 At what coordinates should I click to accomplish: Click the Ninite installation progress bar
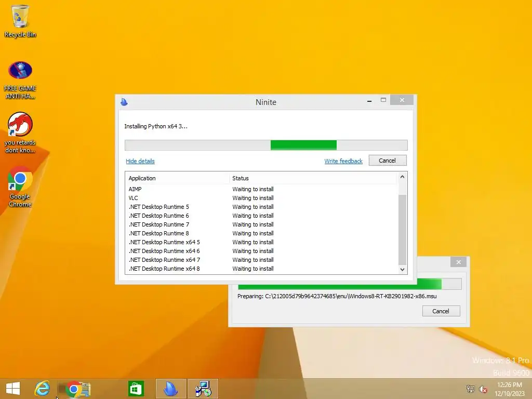(x=266, y=145)
